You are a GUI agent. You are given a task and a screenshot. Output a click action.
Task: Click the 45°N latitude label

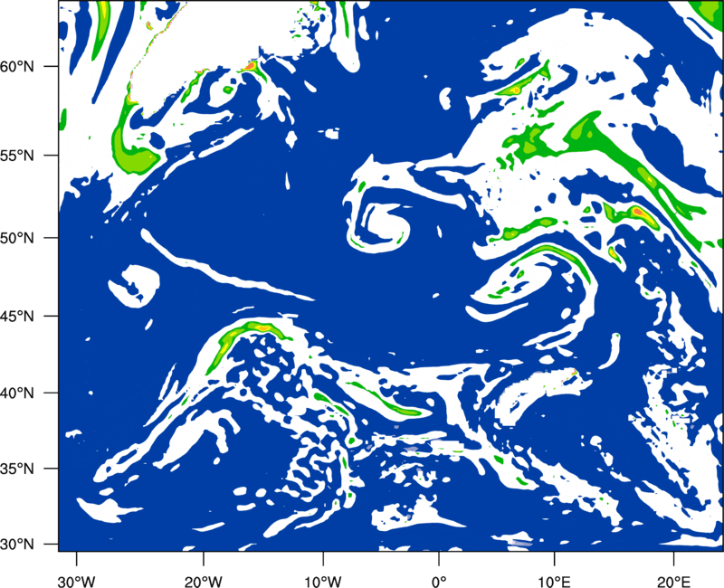pyautogui.click(x=17, y=316)
